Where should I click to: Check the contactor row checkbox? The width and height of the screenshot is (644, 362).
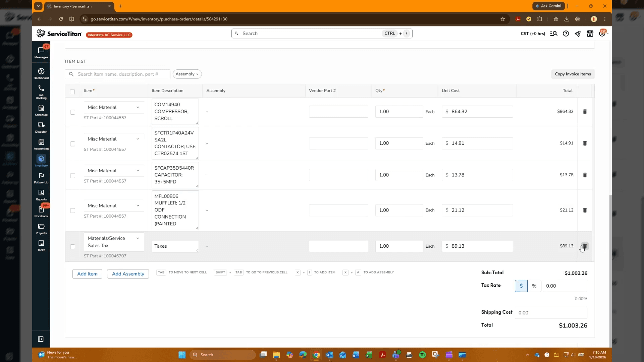click(x=72, y=144)
